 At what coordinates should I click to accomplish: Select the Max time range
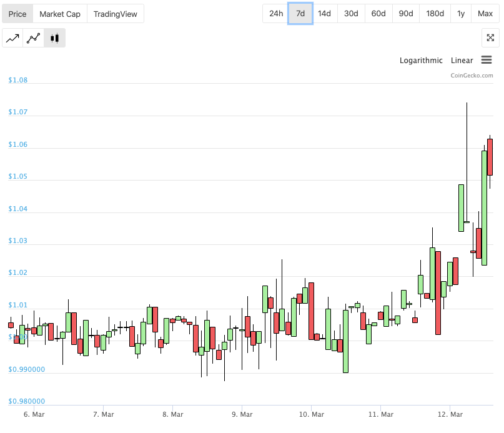click(x=485, y=14)
